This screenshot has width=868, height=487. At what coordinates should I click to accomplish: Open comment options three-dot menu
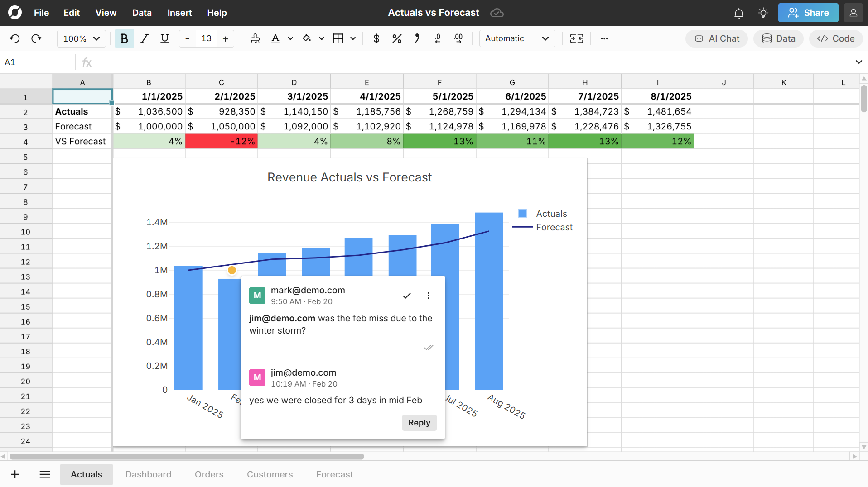(x=429, y=296)
